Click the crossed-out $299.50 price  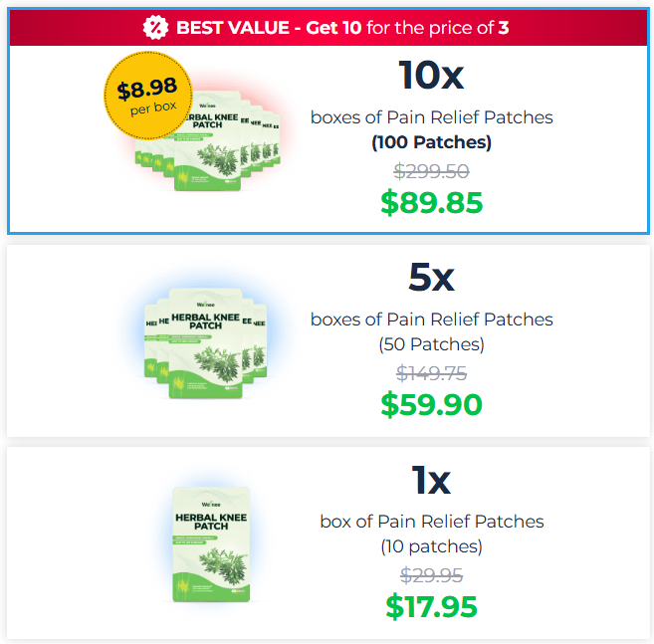(x=431, y=170)
